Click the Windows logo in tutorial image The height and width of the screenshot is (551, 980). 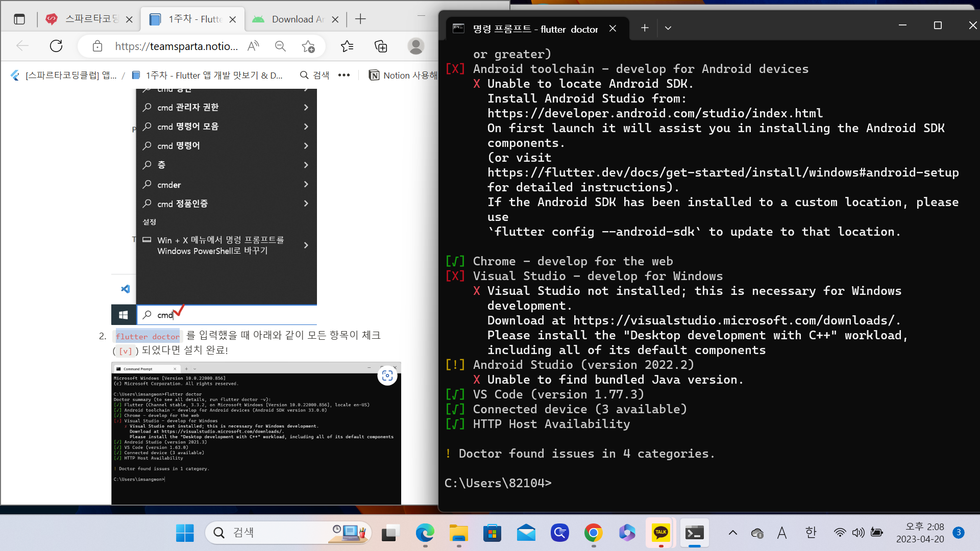point(124,315)
